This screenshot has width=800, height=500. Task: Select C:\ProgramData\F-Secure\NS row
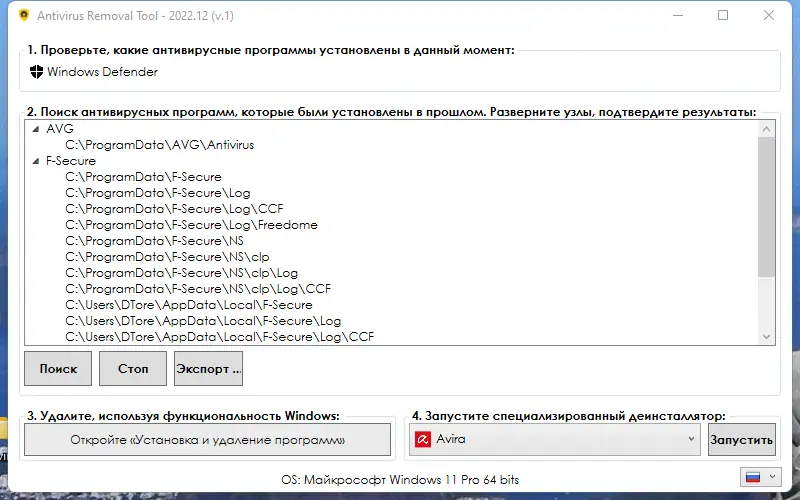pos(154,241)
